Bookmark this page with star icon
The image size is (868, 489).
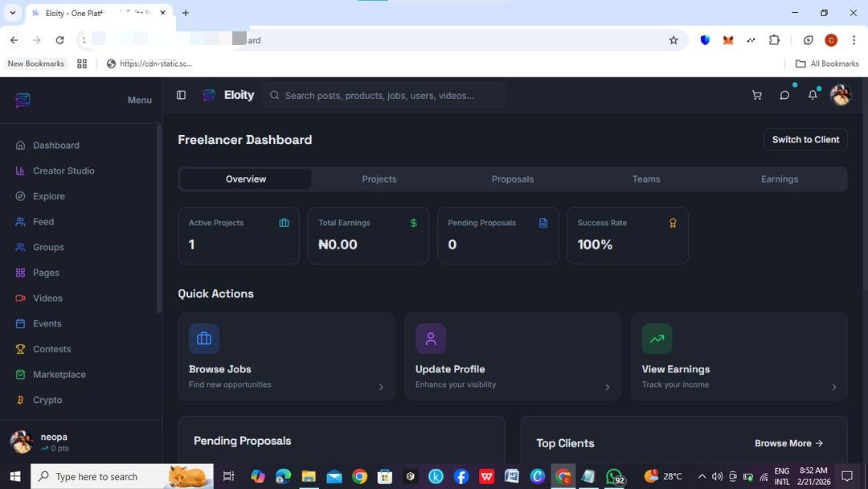coord(674,40)
